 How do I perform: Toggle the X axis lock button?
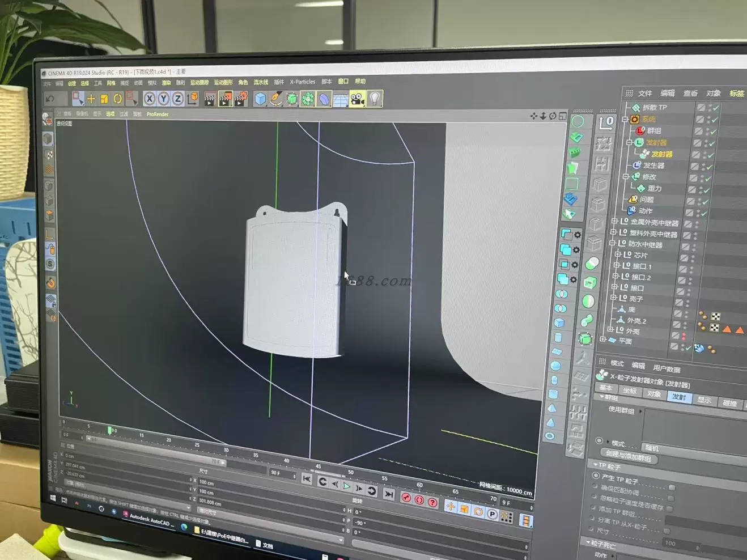coord(149,99)
